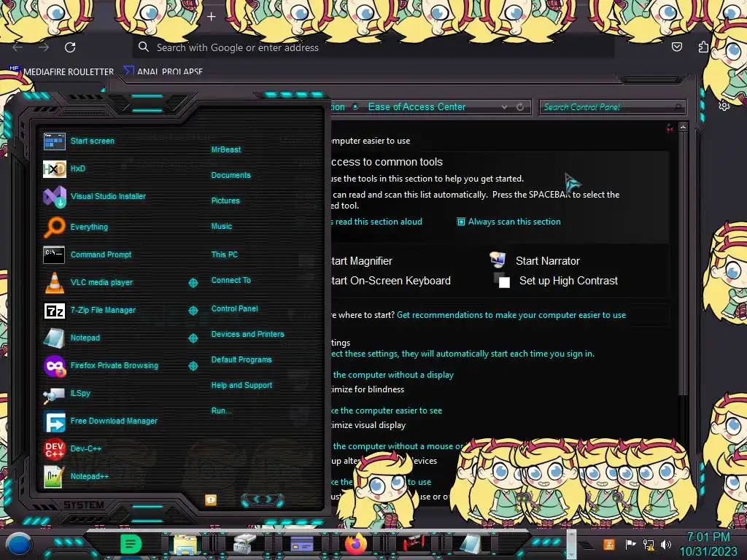Expand Firefox Private Browsing jump list
This screenshot has height=560, width=747.
click(193, 366)
